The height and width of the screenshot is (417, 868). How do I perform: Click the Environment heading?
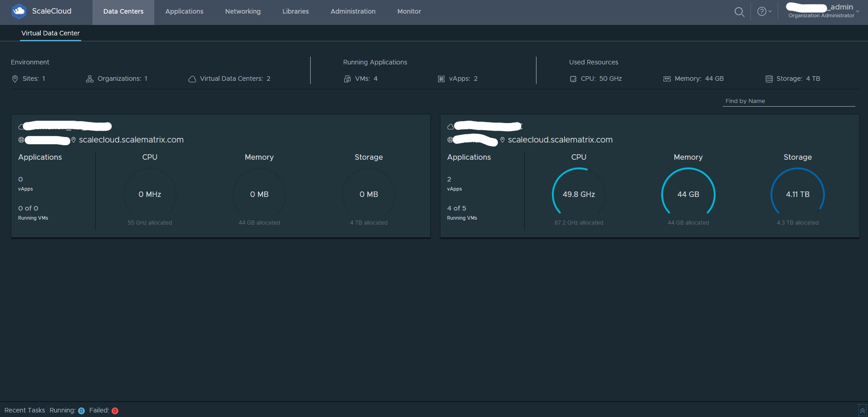point(30,62)
